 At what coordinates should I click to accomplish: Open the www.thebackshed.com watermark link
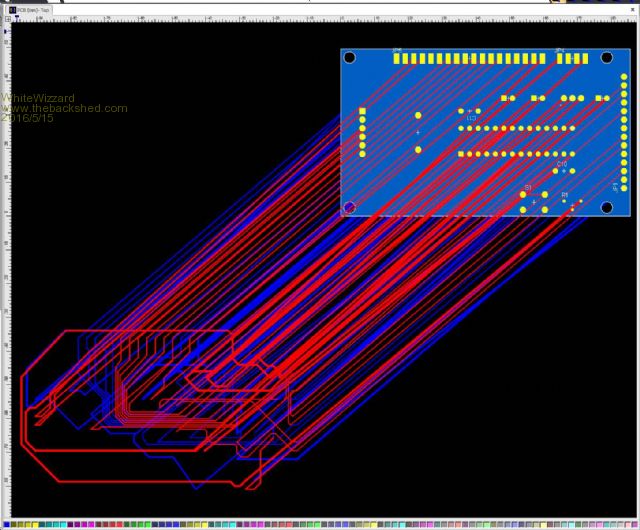tap(64, 108)
